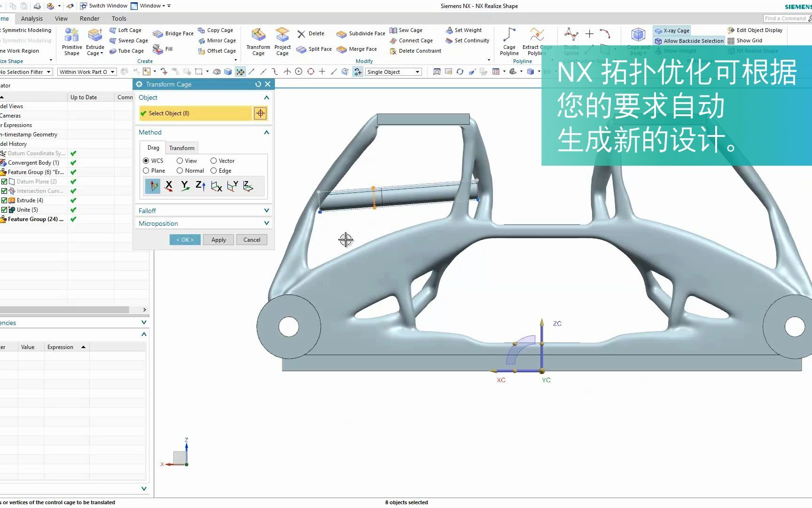Select the Plane radio option
The width and height of the screenshot is (812, 508).
pos(146,171)
